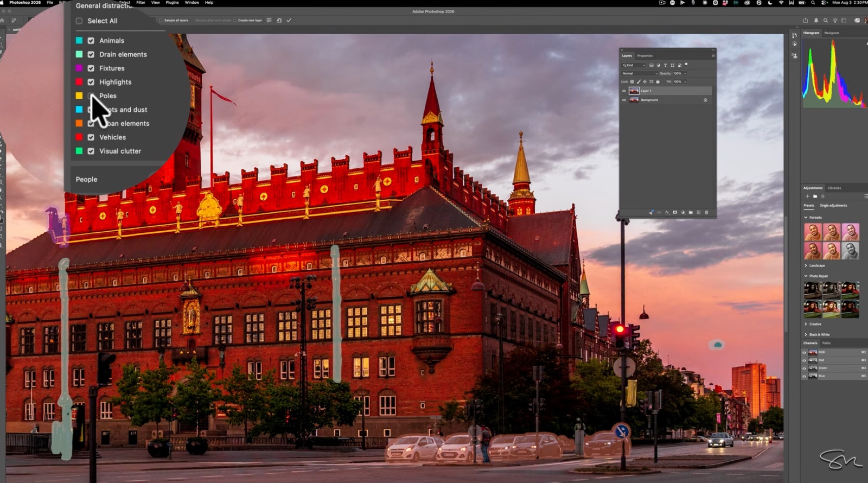This screenshot has width=868, height=483.
Task: Open the Help menu
Action: [x=209, y=3]
